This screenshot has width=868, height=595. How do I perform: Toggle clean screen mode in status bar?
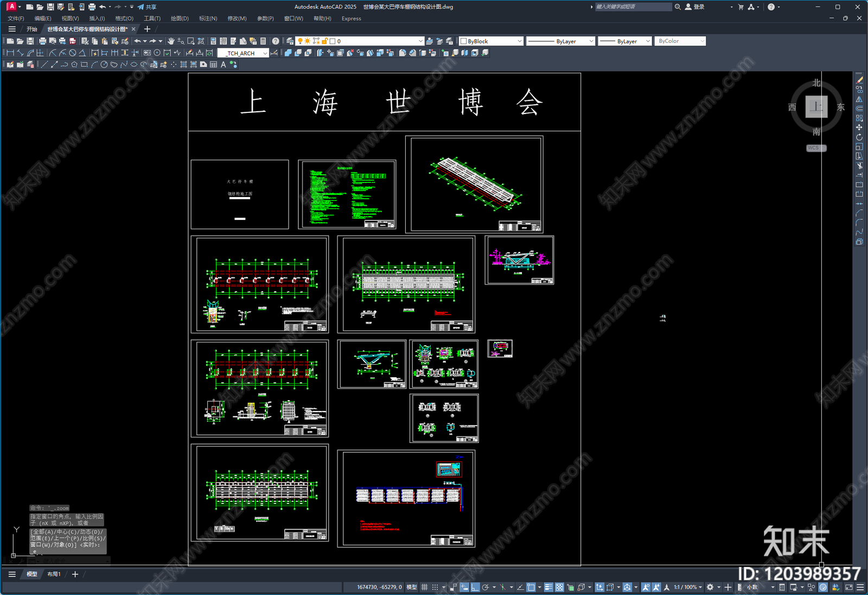849,587
